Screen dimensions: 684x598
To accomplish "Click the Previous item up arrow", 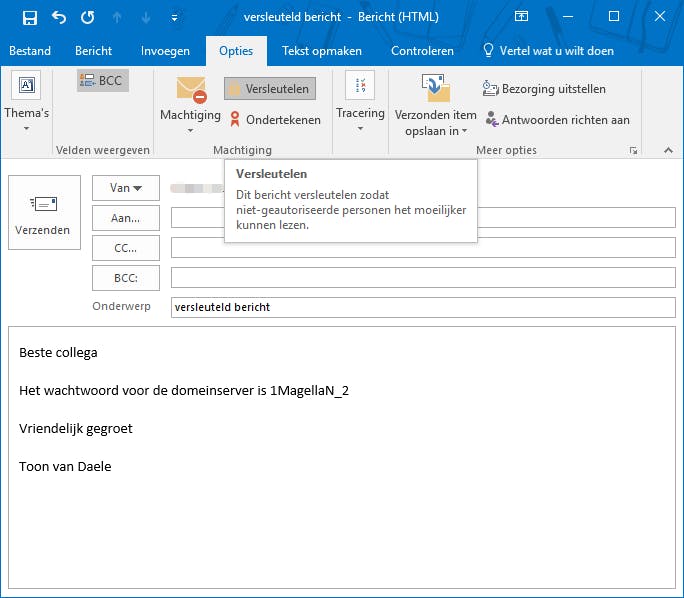I will 116,17.
